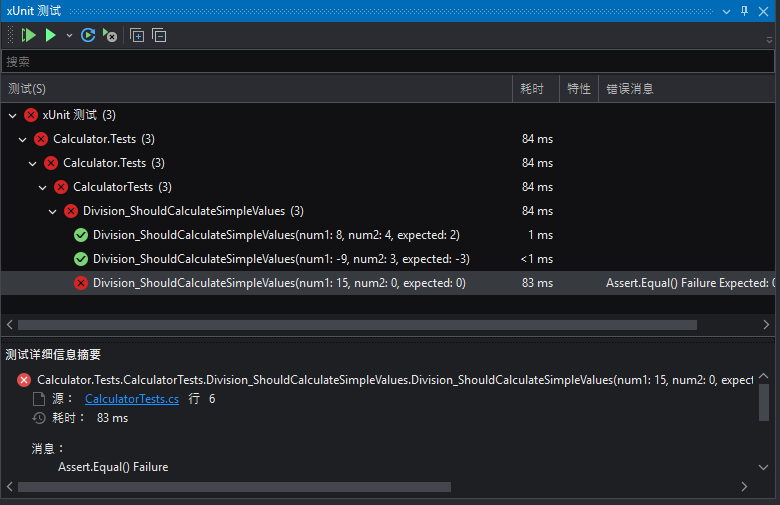
Task: Click red fail icon of num1: 15 test
Action: click(x=81, y=283)
